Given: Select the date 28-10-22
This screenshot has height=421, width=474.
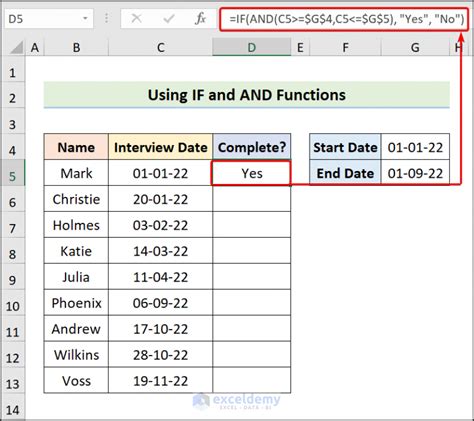Looking at the screenshot, I should [x=160, y=355].
